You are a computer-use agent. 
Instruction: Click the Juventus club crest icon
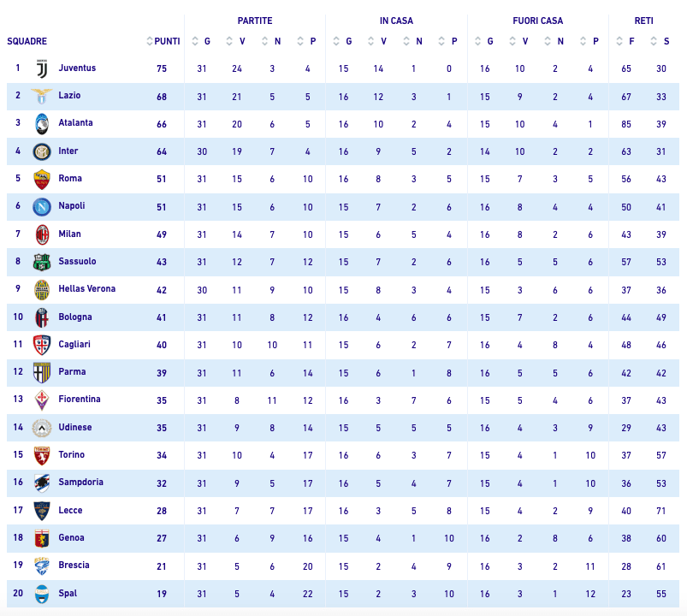pos(41,68)
